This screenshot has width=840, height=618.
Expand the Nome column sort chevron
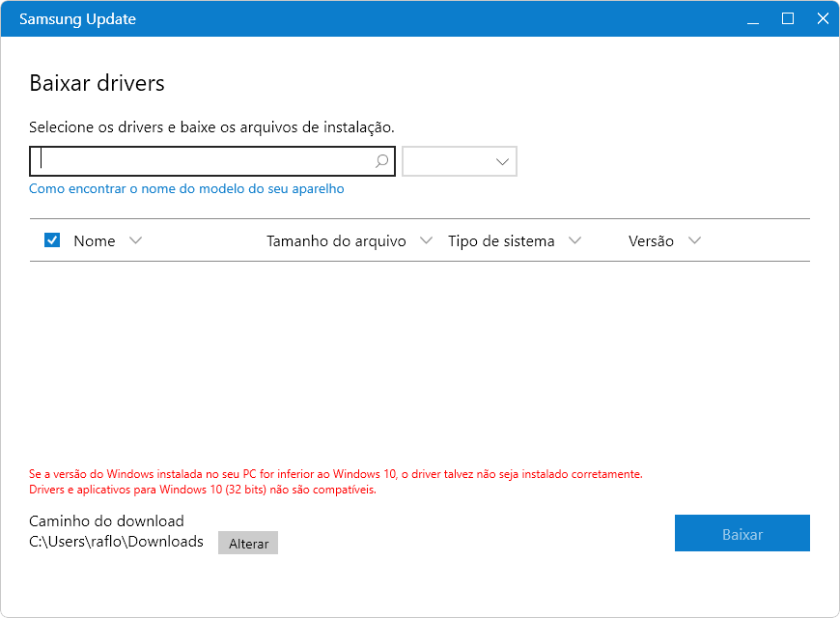135,240
